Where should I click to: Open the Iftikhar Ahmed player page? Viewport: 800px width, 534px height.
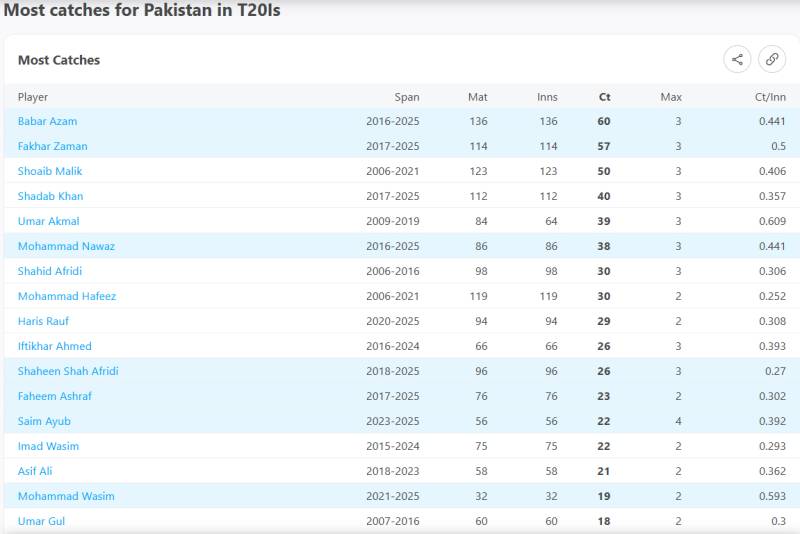coord(55,346)
